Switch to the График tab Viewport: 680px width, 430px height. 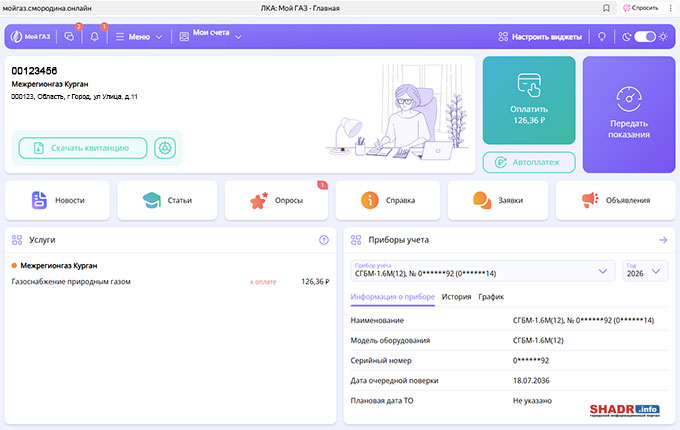(x=491, y=297)
